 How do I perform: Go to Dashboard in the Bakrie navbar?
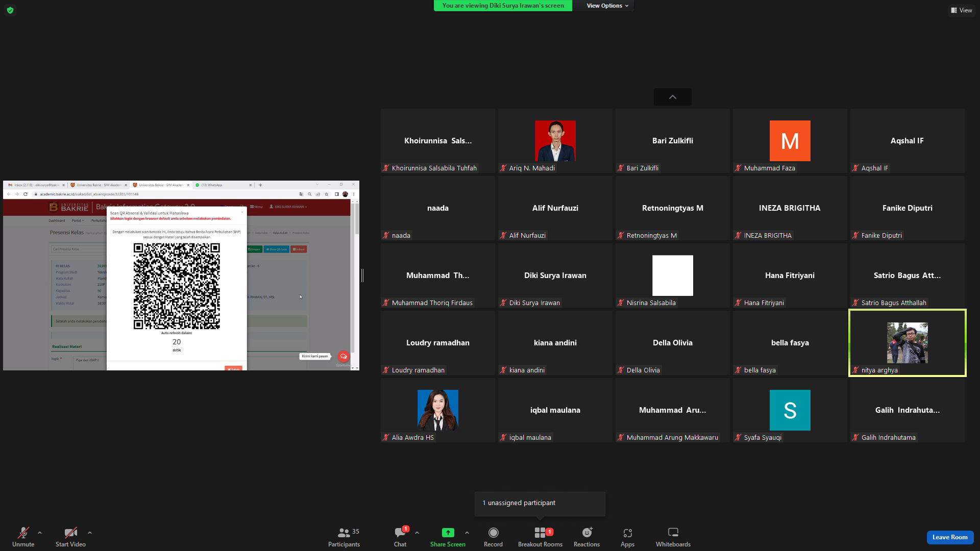[57, 221]
